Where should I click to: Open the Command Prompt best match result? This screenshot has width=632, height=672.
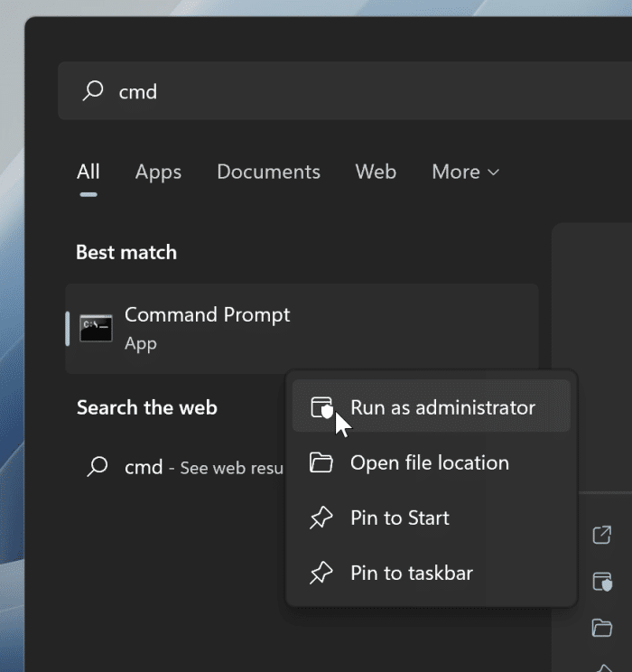click(302, 329)
